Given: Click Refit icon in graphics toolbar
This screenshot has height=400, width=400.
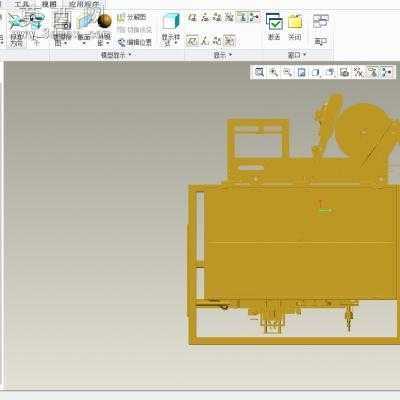Looking at the screenshot, I should 259,72.
